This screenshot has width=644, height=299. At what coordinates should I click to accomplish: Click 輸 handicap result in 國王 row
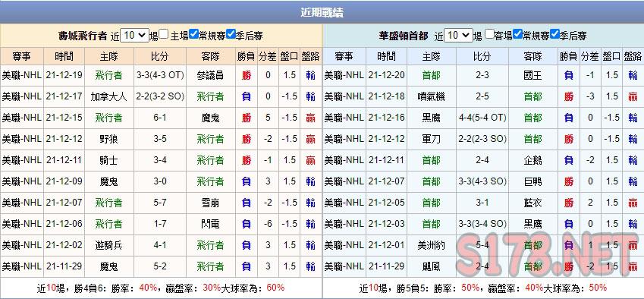pyautogui.click(x=633, y=75)
